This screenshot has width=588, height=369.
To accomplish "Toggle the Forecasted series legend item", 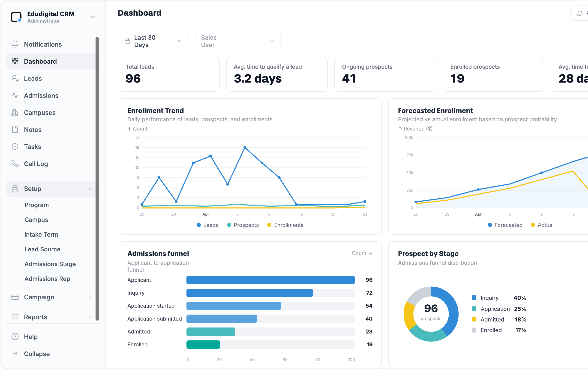I will [505, 225].
